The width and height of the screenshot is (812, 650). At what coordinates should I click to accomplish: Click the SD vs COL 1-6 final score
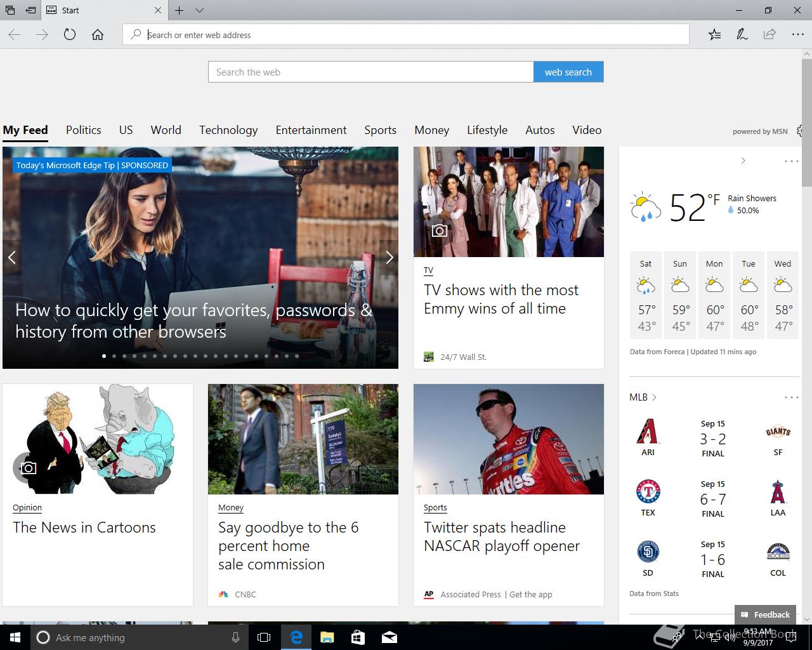(713, 559)
